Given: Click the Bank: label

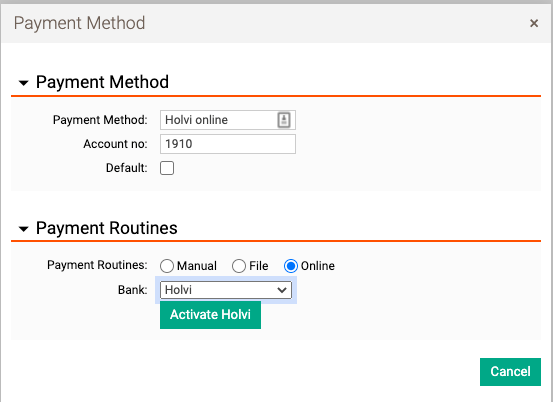Looking at the screenshot, I should [x=133, y=290].
